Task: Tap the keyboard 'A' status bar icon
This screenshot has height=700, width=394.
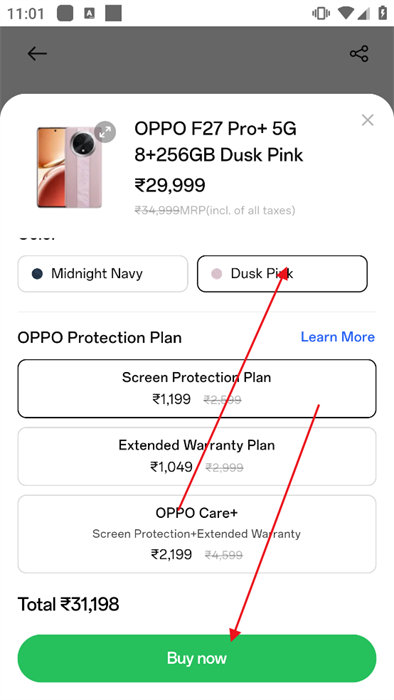Action: pyautogui.click(x=89, y=13)
